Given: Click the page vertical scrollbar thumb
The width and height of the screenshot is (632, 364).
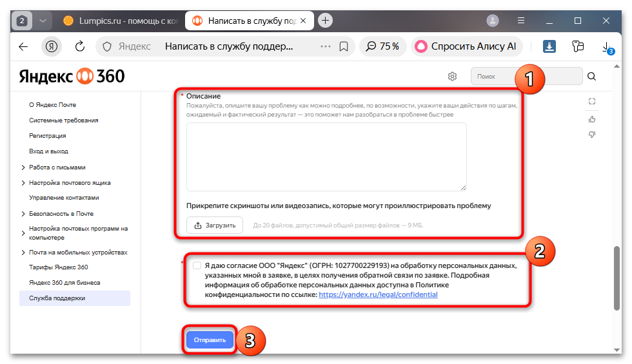Looking at the screenshot, I should 617,278.
